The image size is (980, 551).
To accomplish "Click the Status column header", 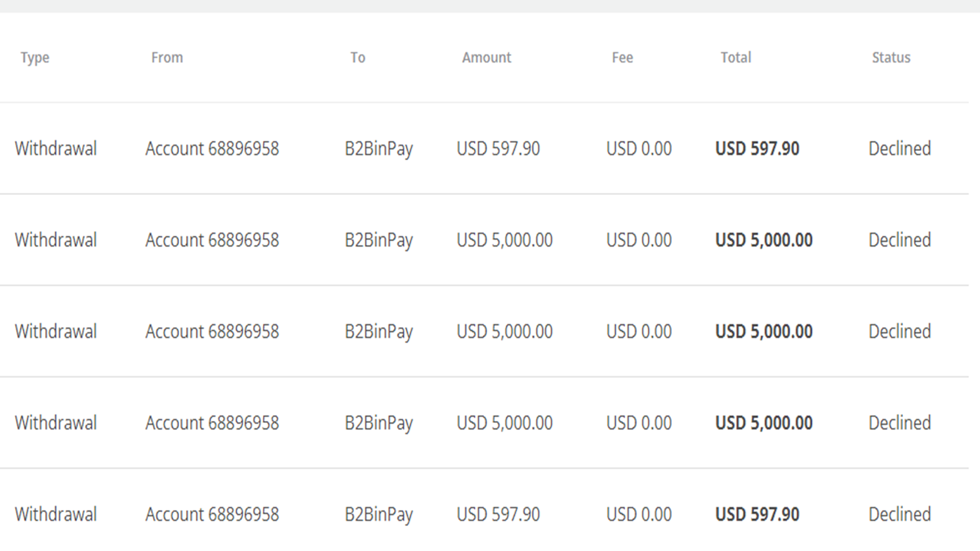I will pos(891,58).
